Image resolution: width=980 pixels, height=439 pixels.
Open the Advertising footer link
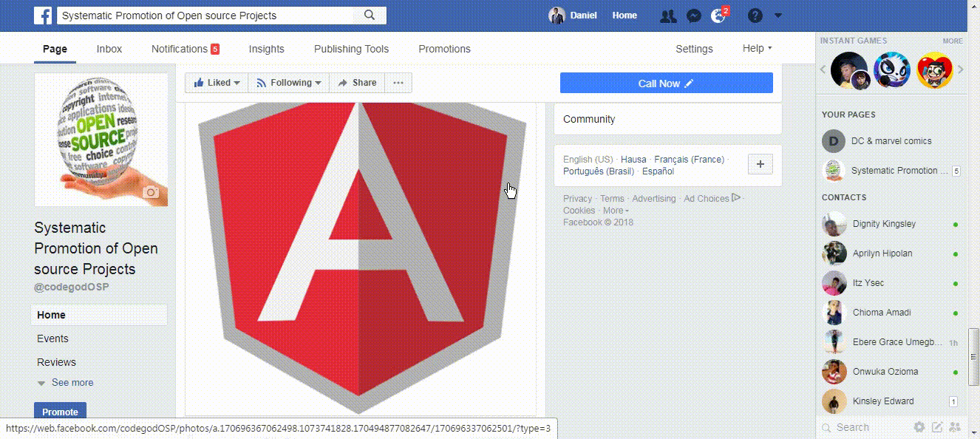click(x=653, y=199)
